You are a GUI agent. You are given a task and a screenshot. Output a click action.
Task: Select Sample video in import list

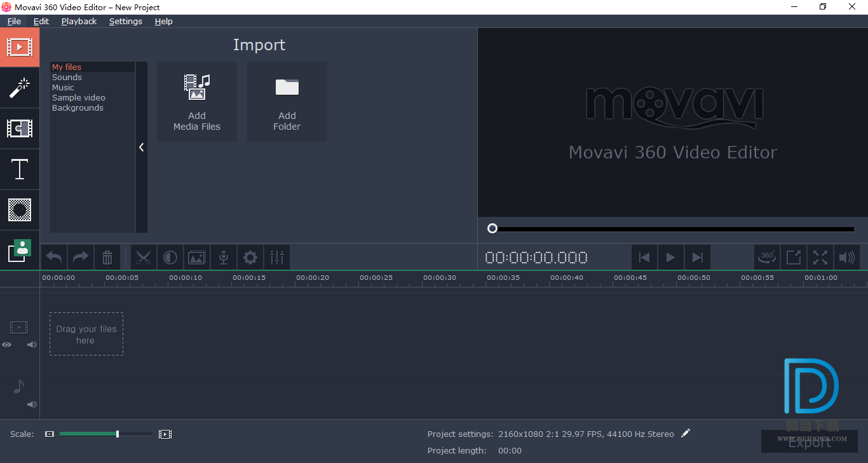(x=79, y=98)
